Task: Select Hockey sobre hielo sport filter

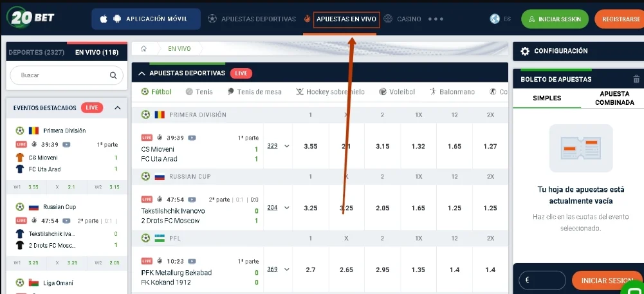Action: tap(330, 91)
